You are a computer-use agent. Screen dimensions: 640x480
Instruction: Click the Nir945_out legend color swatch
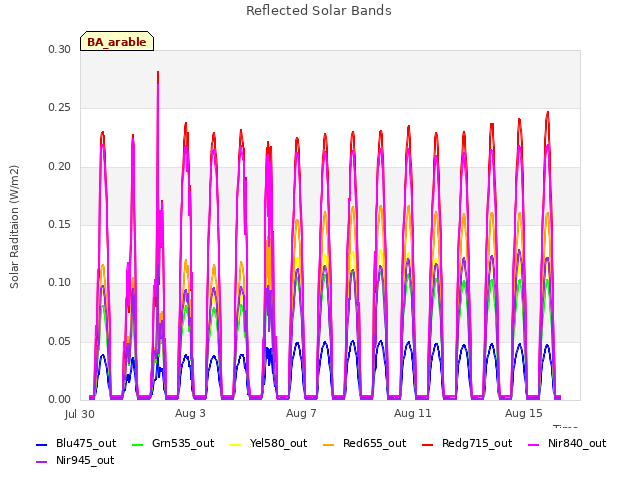pyautogui.click(x=42, y=462)
